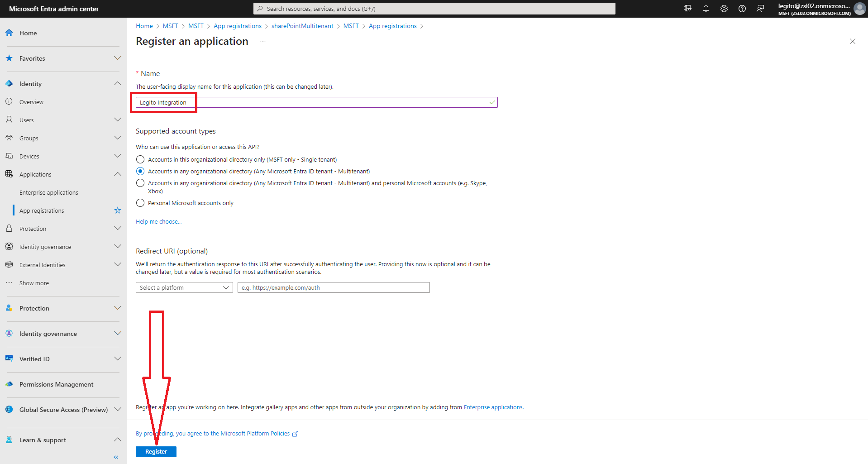Click Show more in the sidebar

(34, 283)
